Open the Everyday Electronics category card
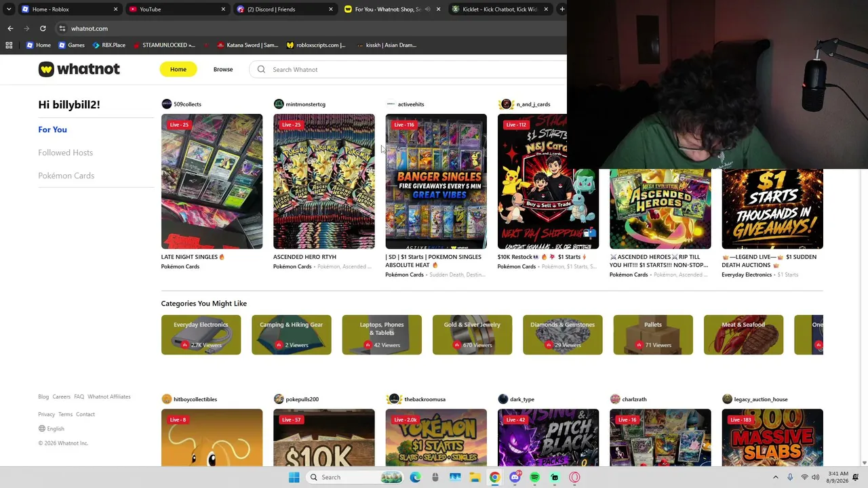The image size is (868, 488). click(x=201, y=335)
